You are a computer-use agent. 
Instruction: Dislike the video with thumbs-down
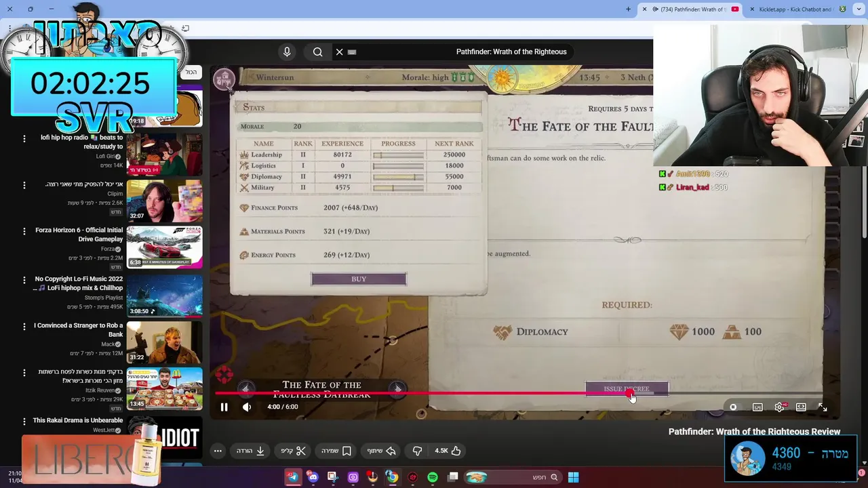pos(418,451)
